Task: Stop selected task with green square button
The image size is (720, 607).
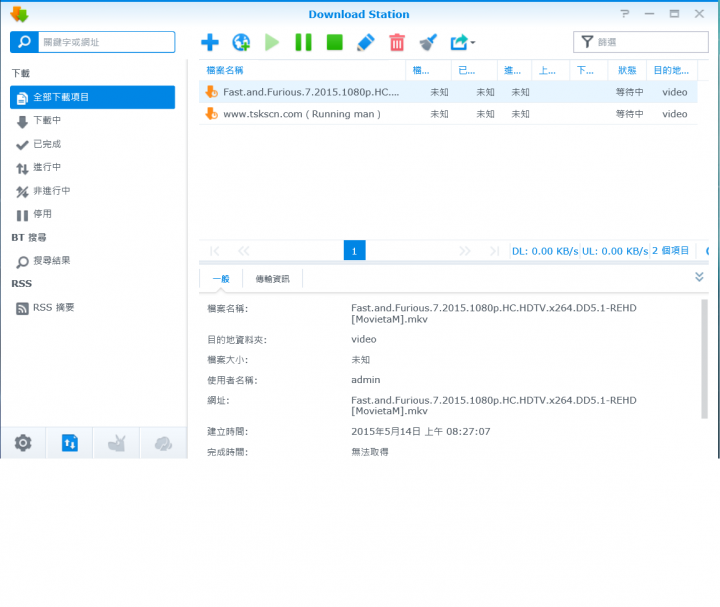Action: pyautogui.click(x=334, y=42)
